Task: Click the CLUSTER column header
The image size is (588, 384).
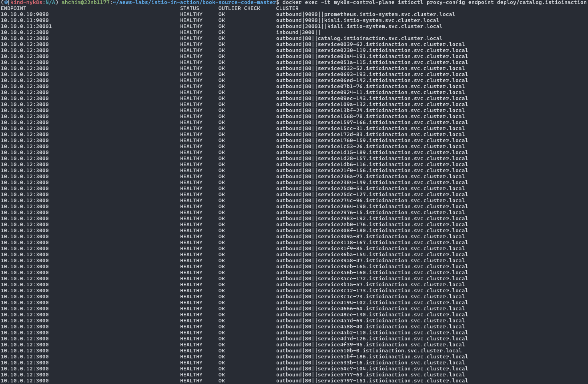Action: click(287, 8)
